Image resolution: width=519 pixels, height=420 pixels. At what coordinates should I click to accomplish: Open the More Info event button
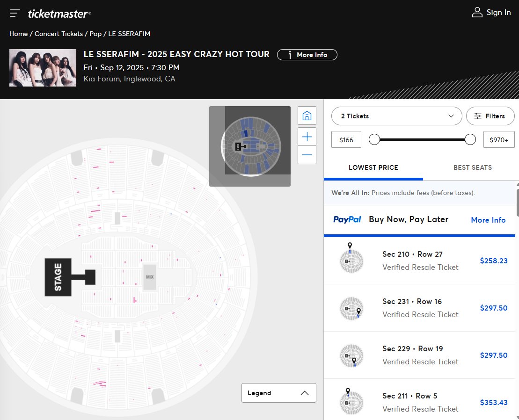coord(307,55)
